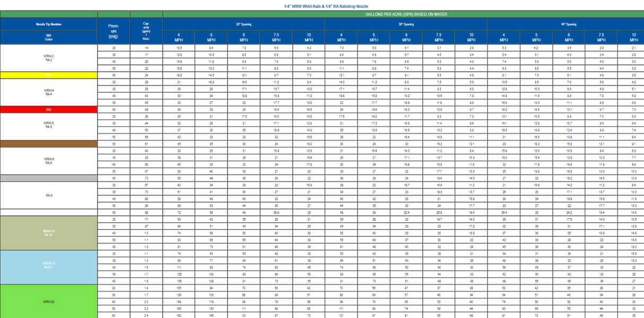Select the gray ISO color band
This screenshot has width=644, height=318.
pyautogui.click(x=48, y=178)
